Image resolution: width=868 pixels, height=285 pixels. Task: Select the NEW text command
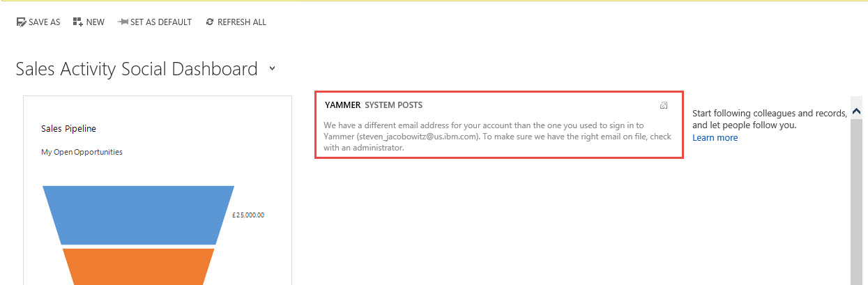click(x=96, y=22)
